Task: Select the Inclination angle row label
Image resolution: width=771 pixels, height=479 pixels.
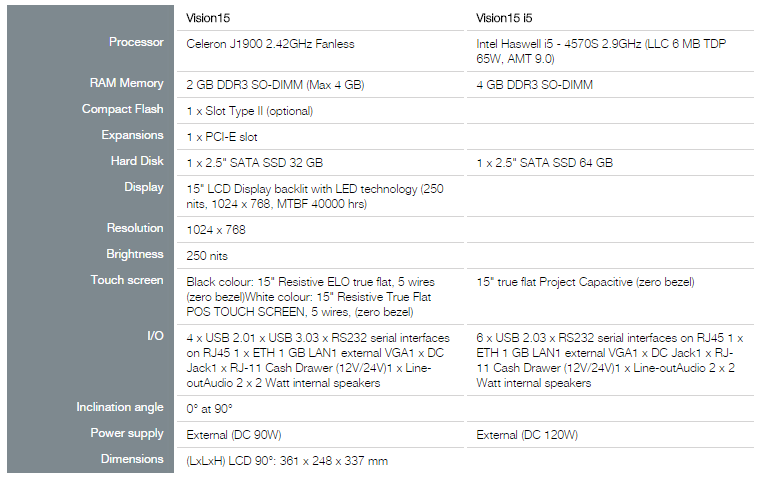Action: (x=119, y=407)
